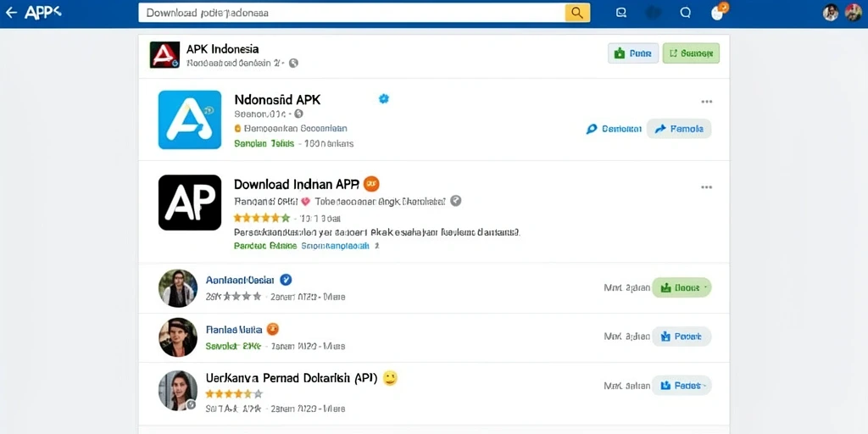Click the share button in Ndonosiid APK row

click(x=679, y=129)
